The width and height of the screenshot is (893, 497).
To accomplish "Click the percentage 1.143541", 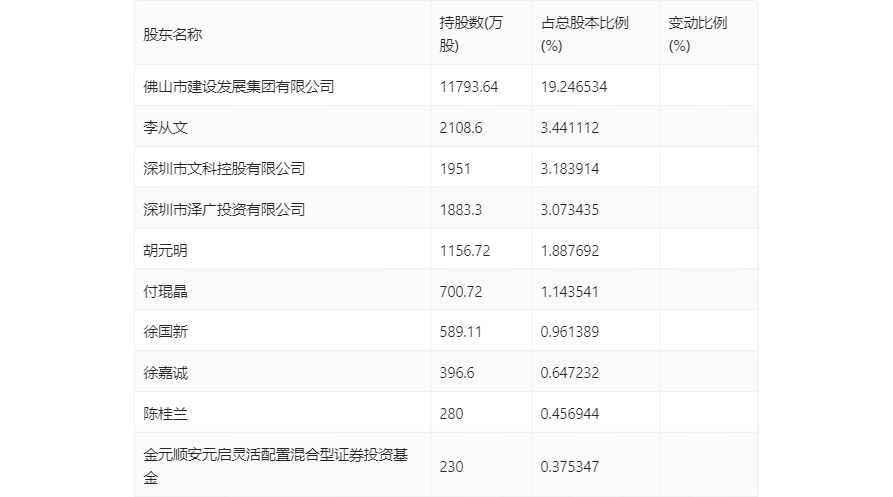I will pos(570,291).
